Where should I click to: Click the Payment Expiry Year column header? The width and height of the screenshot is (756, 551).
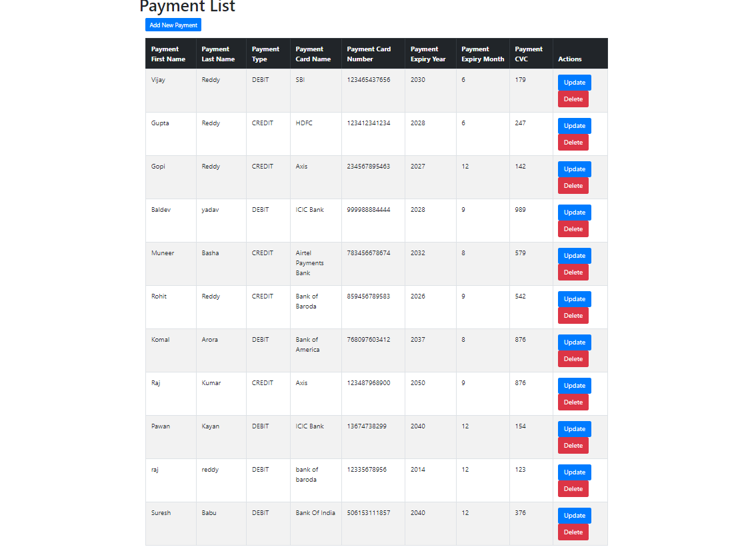(428, 54)
